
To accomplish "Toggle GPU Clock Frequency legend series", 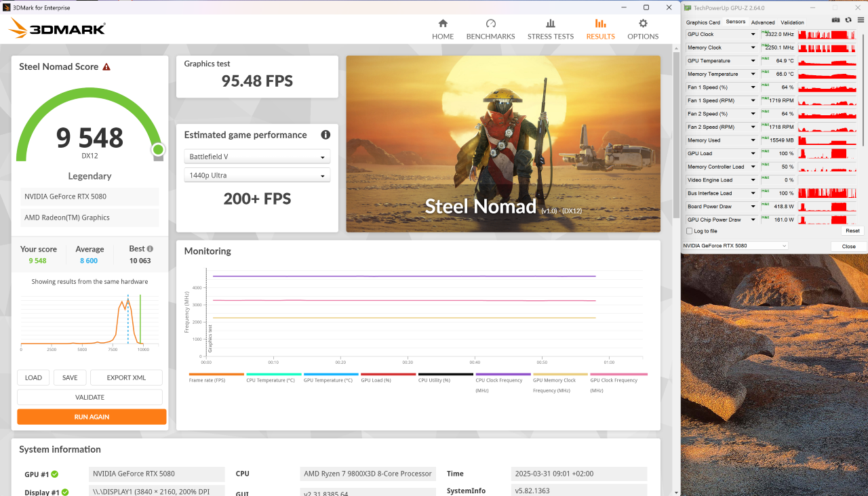I will click(x=618, y=383).
